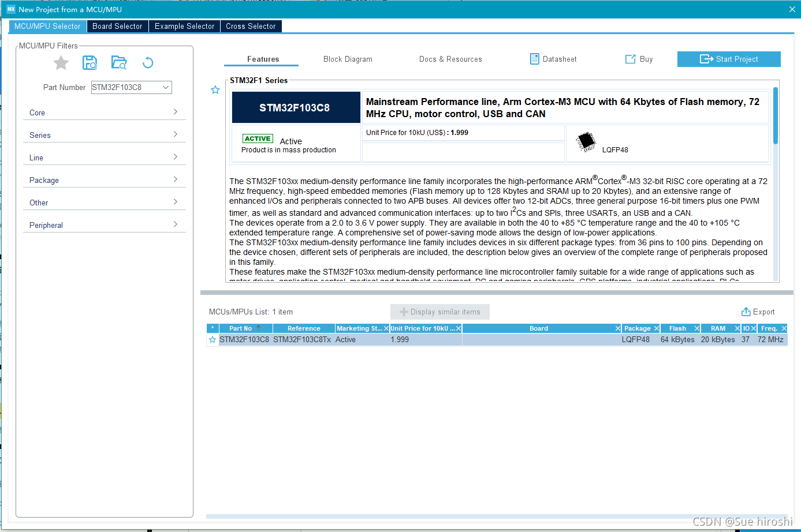Click the bottom horizontal scrollbar of MCU list

(497, 516)
